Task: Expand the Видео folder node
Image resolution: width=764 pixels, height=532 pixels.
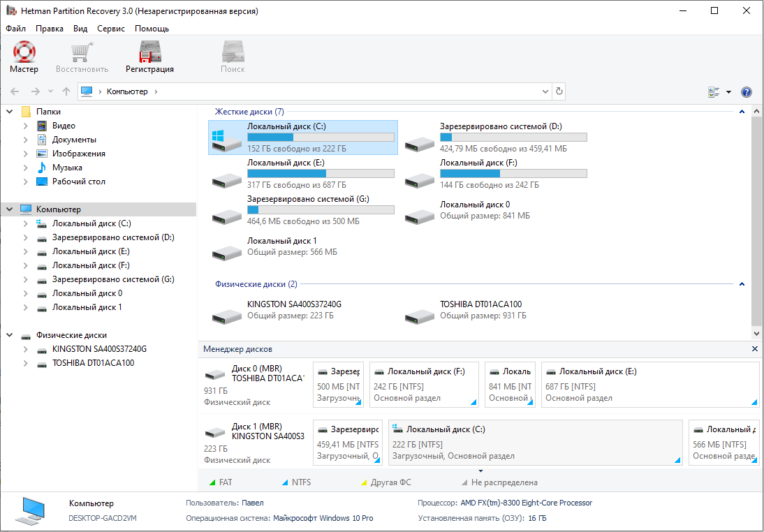Action: pyautogui.click(x=25, y=126)
